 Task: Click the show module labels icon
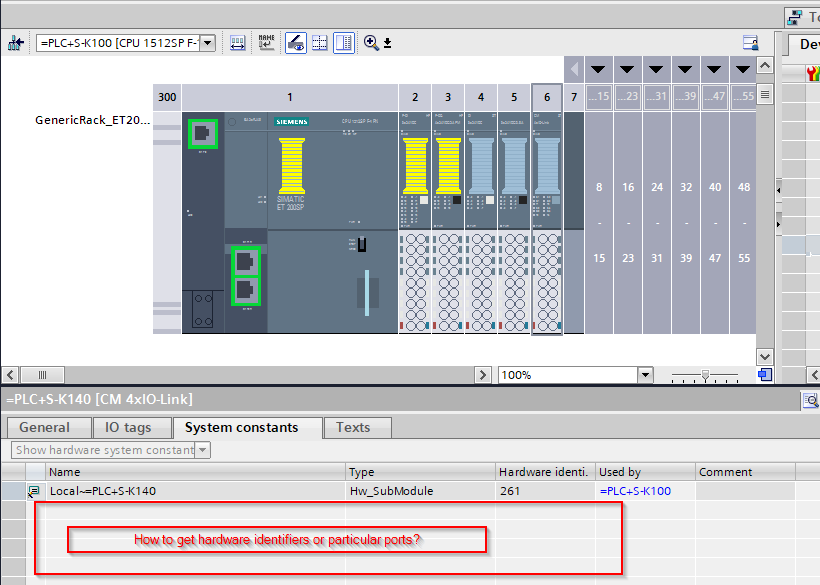pyautogui.click(x=237, y=43)
